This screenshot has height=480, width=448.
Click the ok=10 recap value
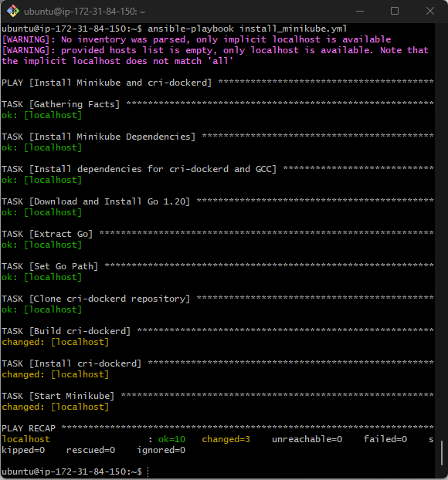tap(172, 439)
